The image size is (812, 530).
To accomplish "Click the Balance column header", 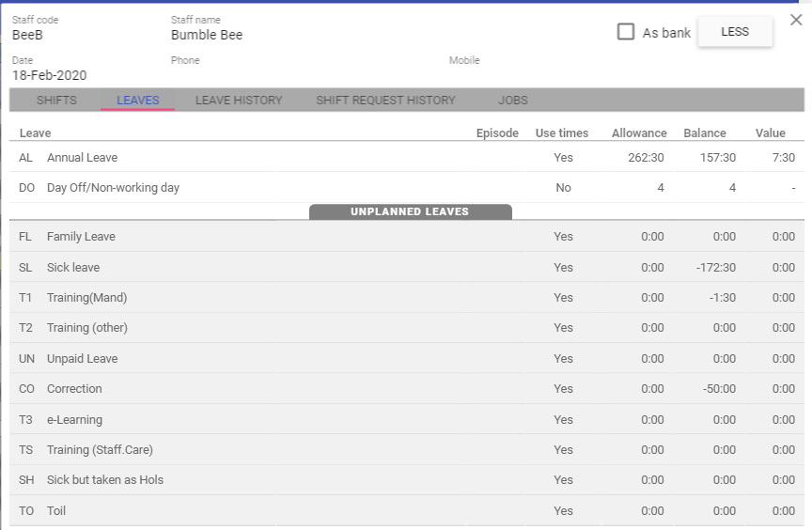I will point(704,133).
